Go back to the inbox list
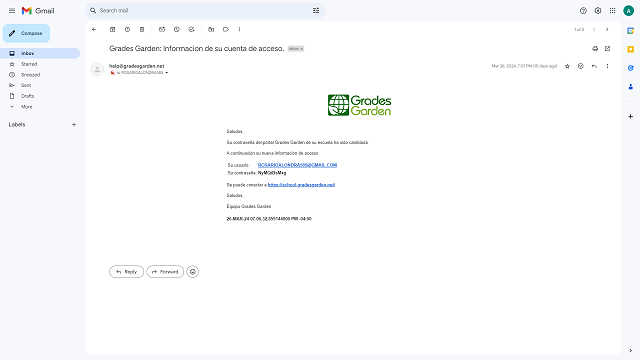The width and height of the screenshot is (640, 360). [x=94, y=29]
